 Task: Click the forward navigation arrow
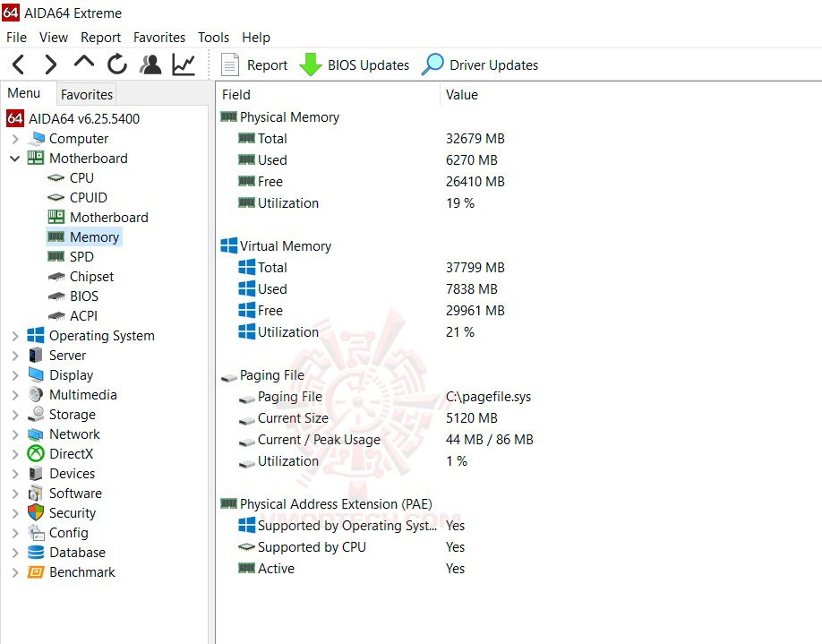point(50,64)
